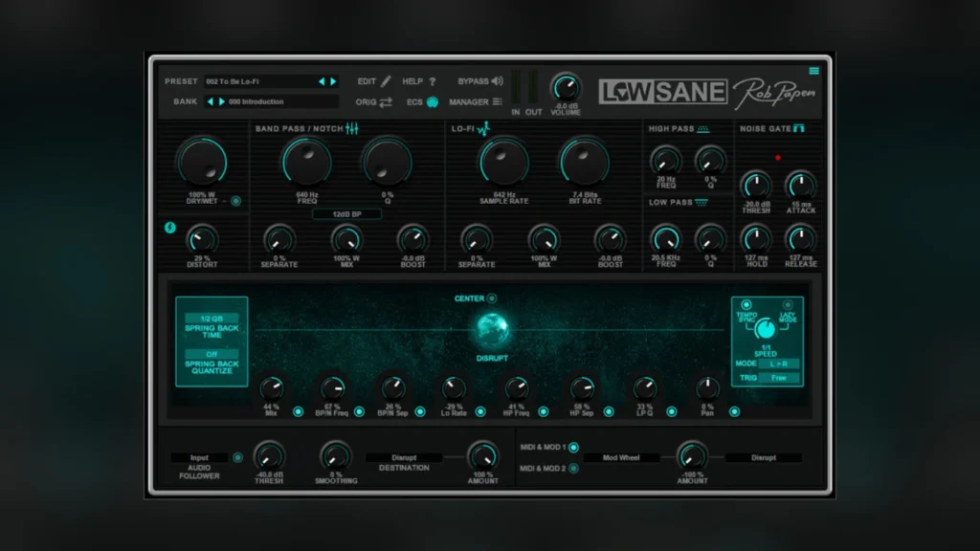The height and width of the screenshot is (551, 980).
Task: Select the MIDI & MOD 2 radio button
Action: tap(573, 468)
